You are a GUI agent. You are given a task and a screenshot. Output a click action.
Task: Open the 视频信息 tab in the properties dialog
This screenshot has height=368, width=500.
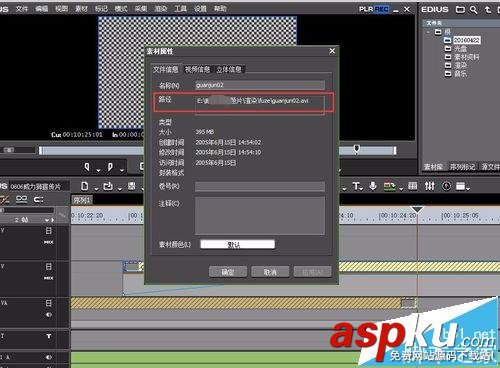197,69
